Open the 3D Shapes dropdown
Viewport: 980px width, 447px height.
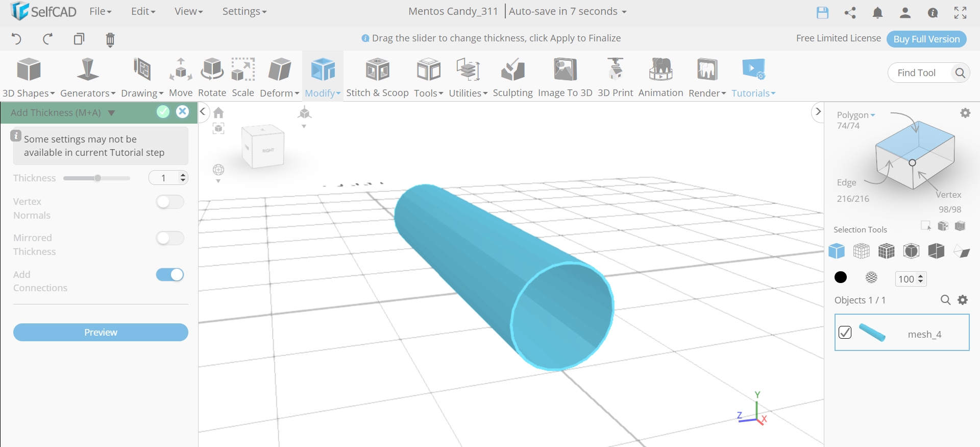coord(29,78)
